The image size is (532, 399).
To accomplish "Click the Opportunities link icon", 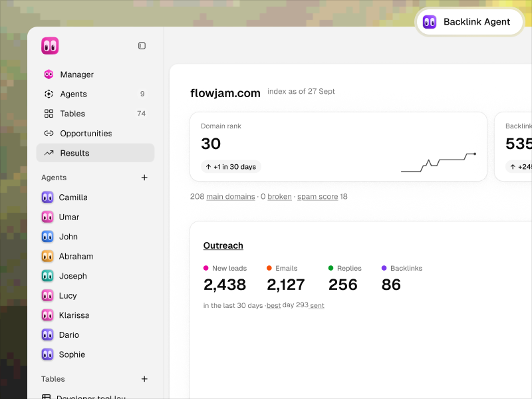I will [x=49, y=134].
